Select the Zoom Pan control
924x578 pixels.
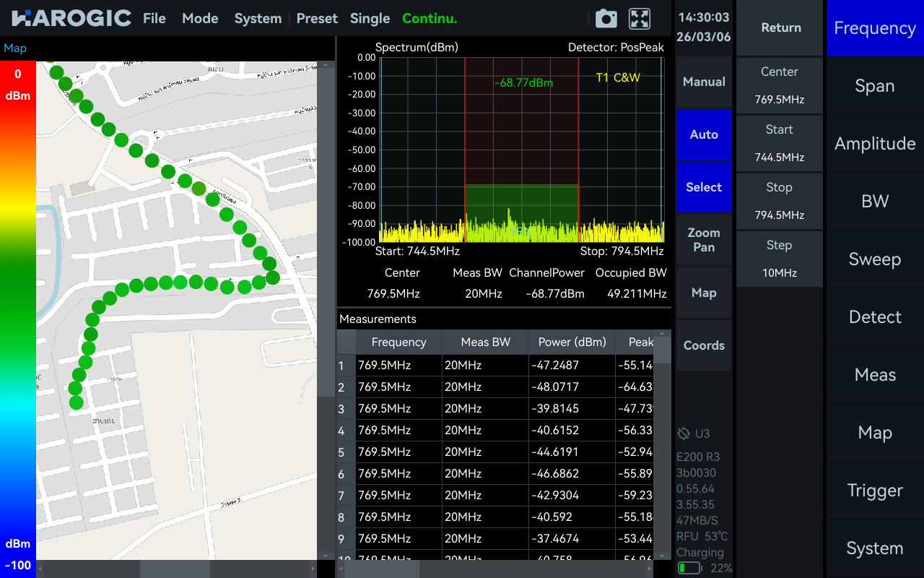703,239
